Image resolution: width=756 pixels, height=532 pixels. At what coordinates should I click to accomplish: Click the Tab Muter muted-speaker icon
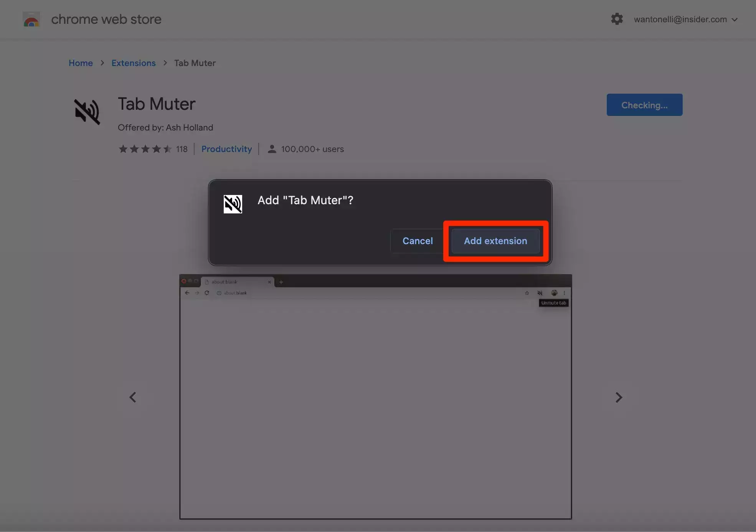(87, 112)
